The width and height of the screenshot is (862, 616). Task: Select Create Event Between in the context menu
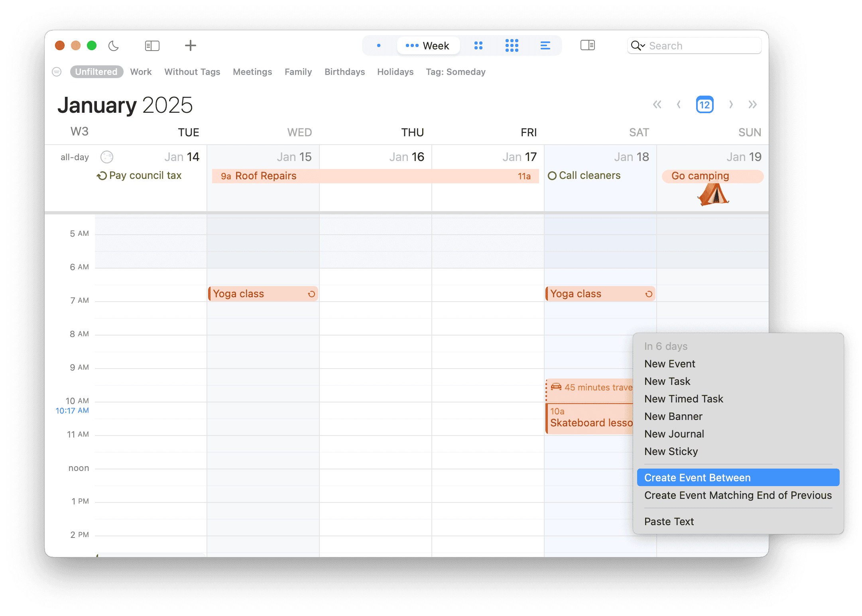[697, 477]
